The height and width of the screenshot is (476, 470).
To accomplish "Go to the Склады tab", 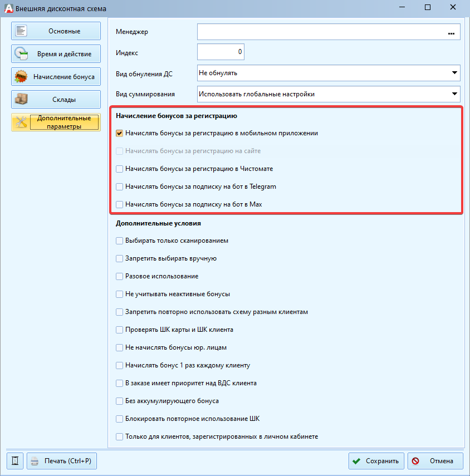I will point(56,99).
